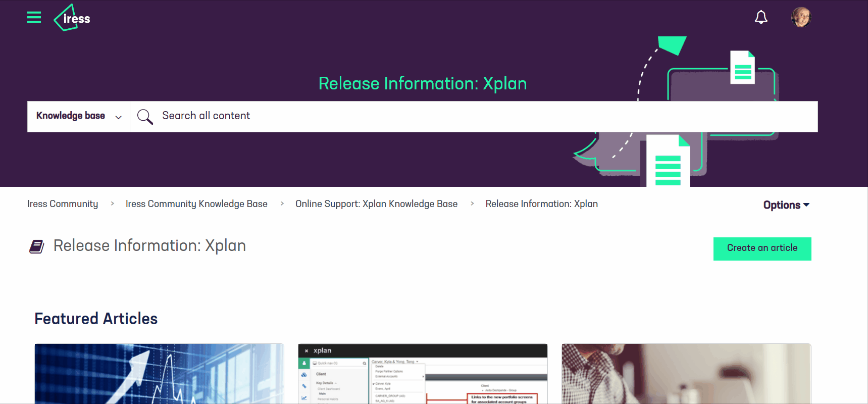Go to Iress Community breadcrumb
The height and width of the screenshot is (404, 868).
click(x=63, y=204)
